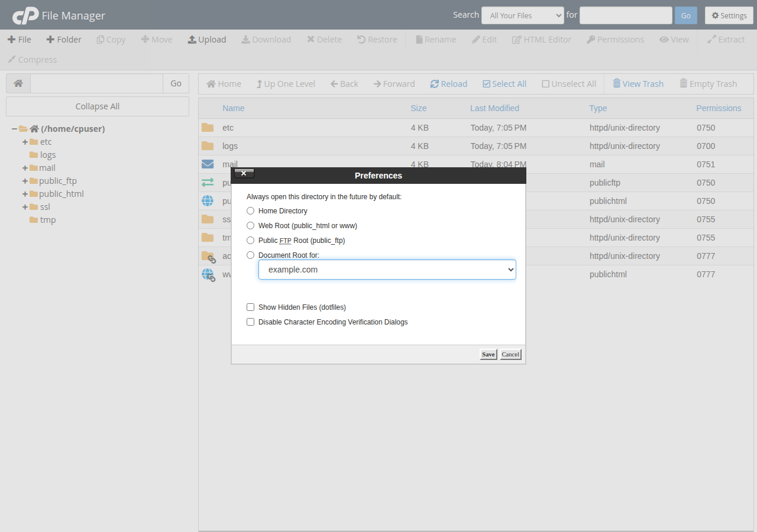Screen dimensions: 757x532
Task: Click the Collapse All button
Action: pos(98,106)
